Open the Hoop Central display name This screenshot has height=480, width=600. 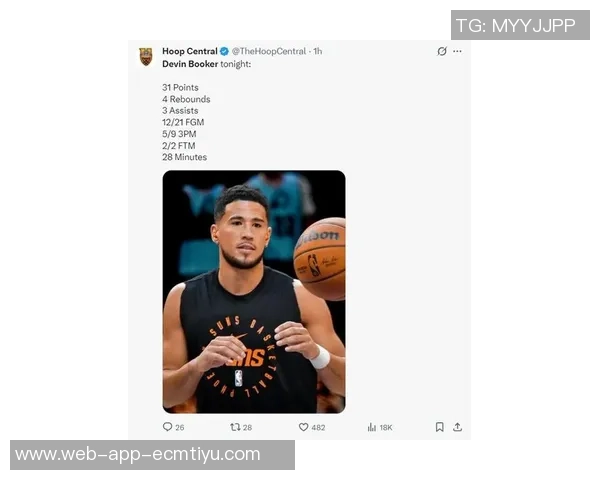tap(190, 51)
